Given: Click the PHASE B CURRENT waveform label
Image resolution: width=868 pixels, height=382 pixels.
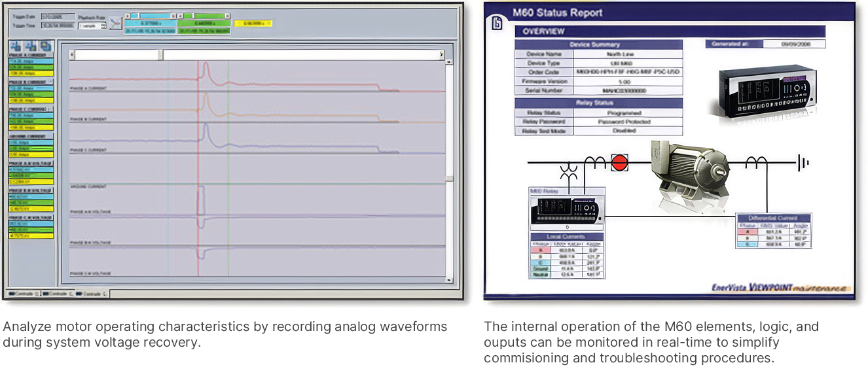Looking at the screenshot, I should tap(88, 119).
